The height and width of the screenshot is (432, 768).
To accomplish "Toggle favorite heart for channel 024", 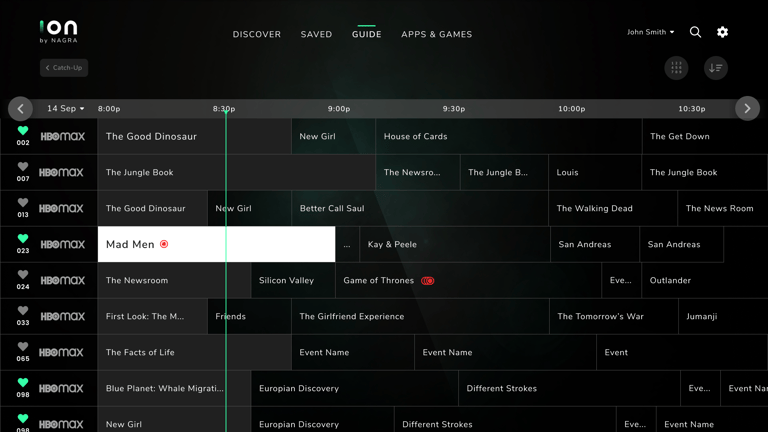I will (23, 275).
